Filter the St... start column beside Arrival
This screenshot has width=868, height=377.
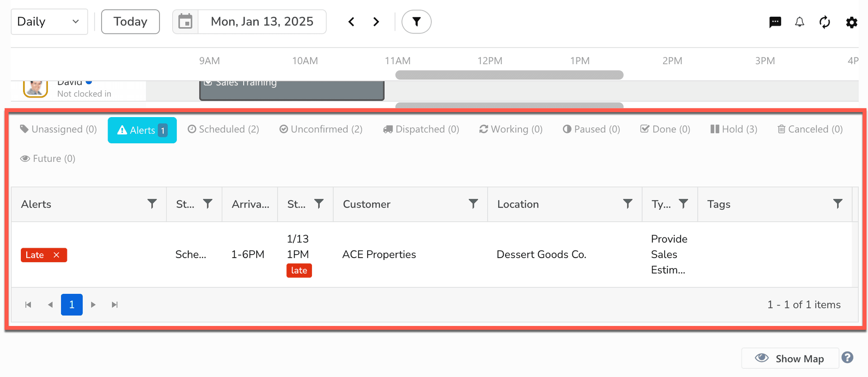(x=319, y=204)
